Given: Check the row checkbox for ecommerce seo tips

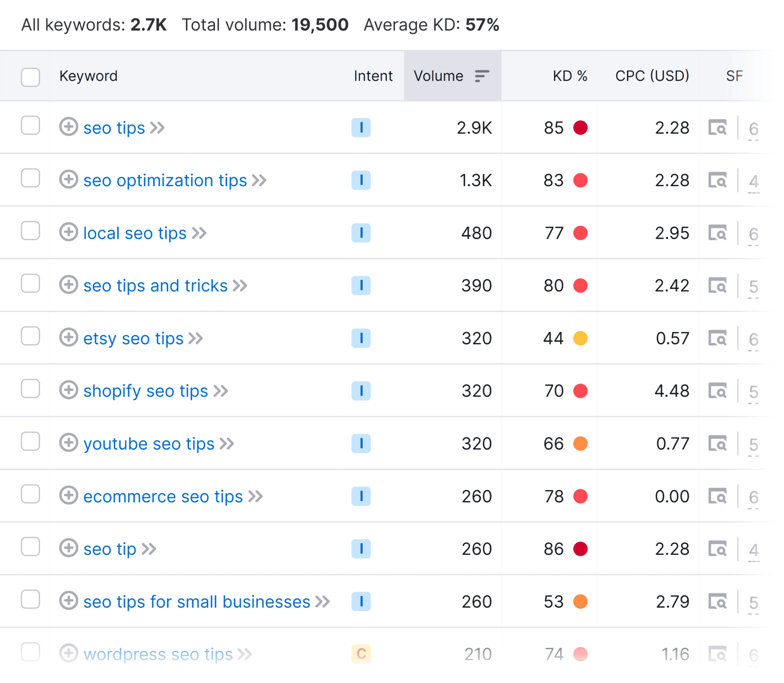Looking at the screenshot, I should click(30, 496).
